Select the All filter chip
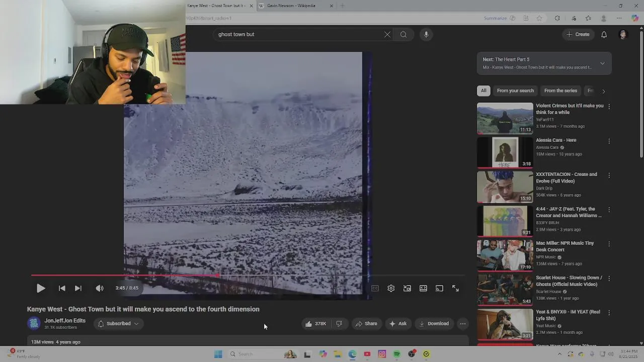The width and height of the screenshot is (644, 362). point(484,90)
